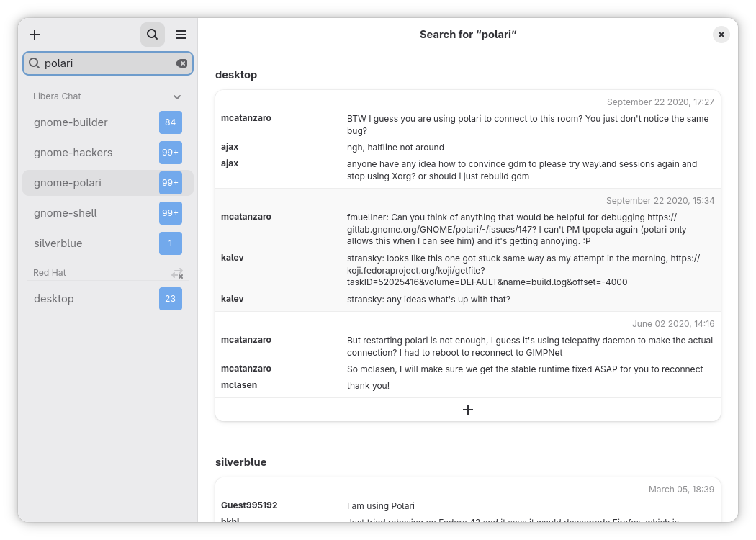Click the 84 unread badge on gnome-builder
This screenshot has width=756, height=540.
(171, 122)
